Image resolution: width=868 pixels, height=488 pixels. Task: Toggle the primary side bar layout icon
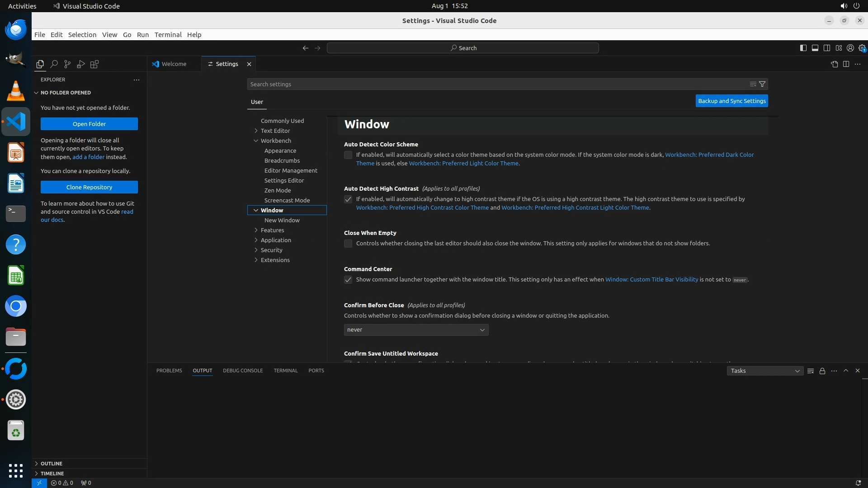pos(803,48)
